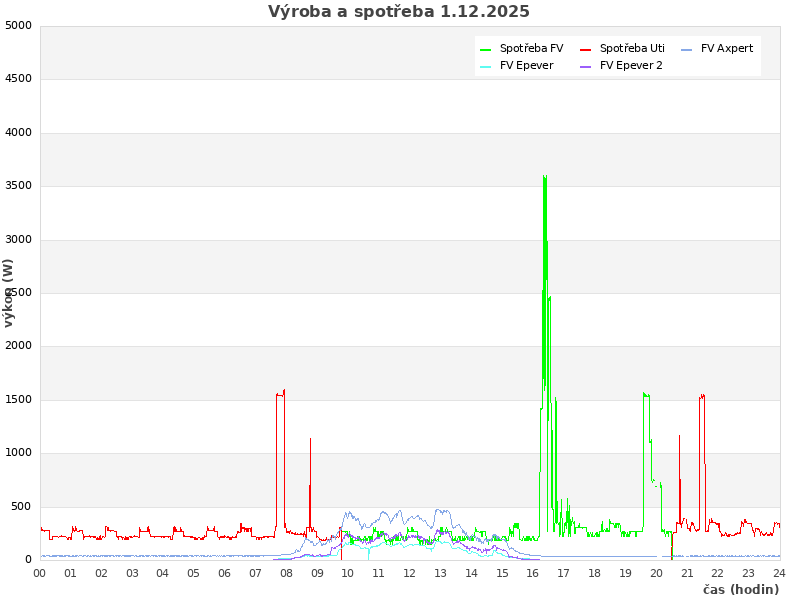Click the 5000 tick on power axis
The height and width of the screenshot is (600, 800).
click(x=18, y=25)
